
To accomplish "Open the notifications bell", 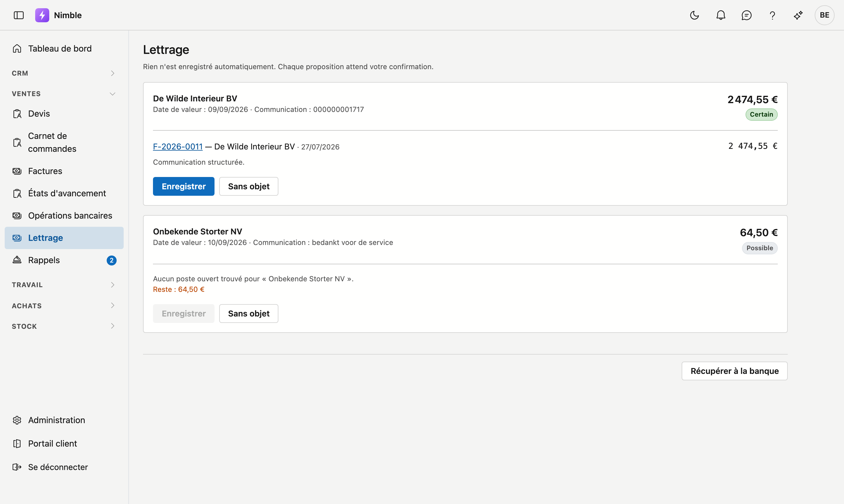I will pyautogui.click(x=721, y=15).
